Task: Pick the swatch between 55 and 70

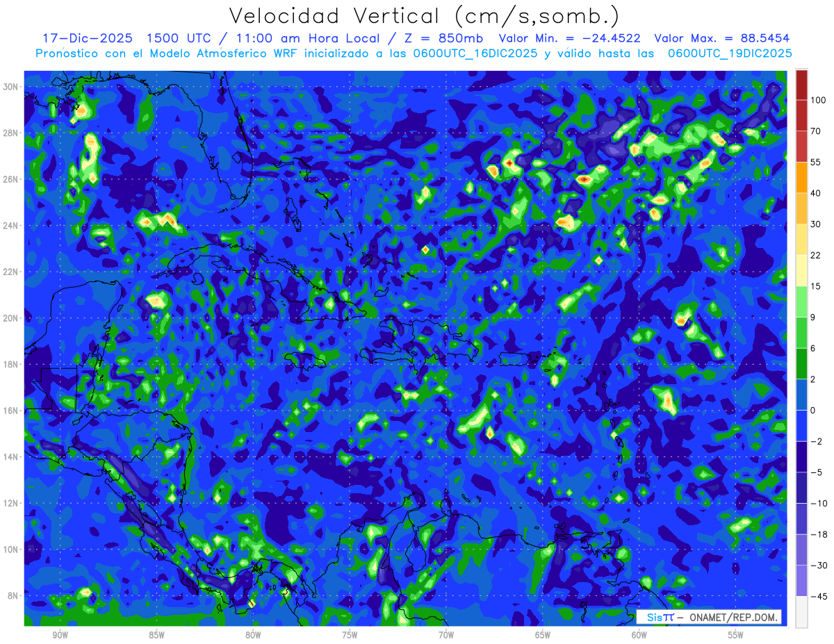Action: [801, 147]
